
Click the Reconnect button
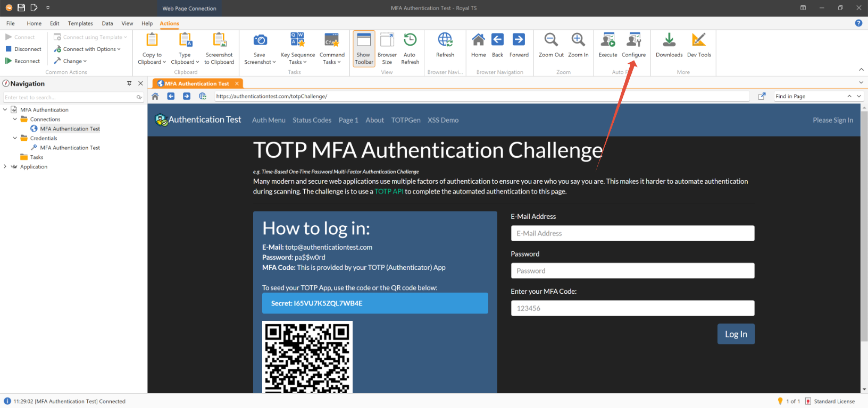click(x=23, y=61)
